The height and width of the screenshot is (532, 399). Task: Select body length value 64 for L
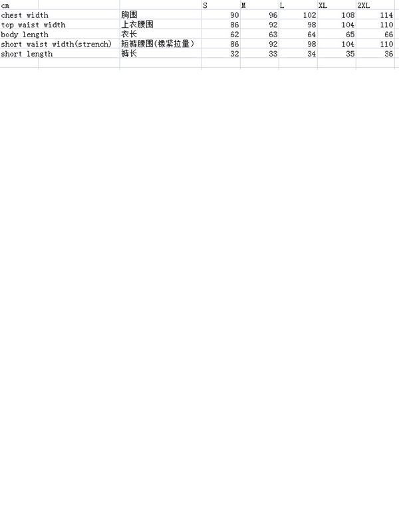(x=298, y=35)
